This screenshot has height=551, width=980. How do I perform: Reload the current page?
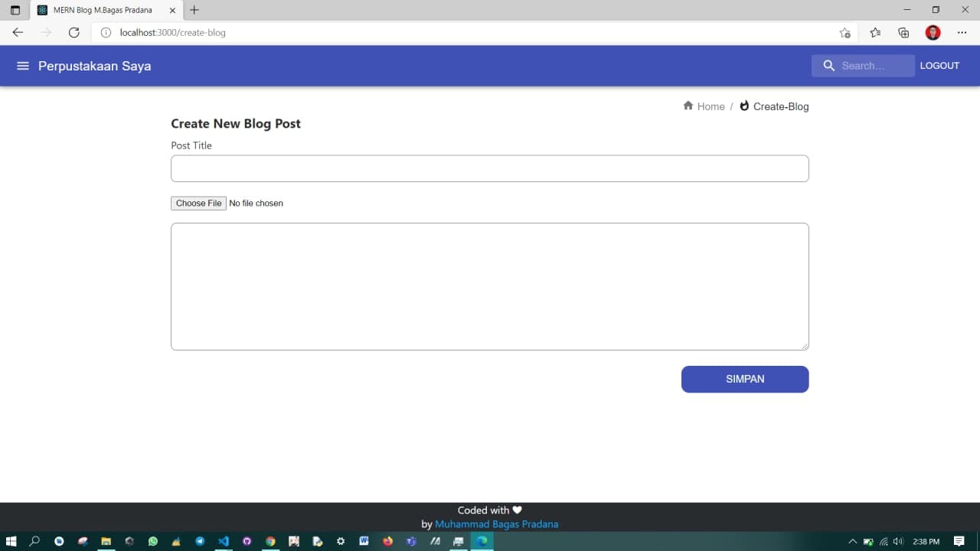[73, 32]
